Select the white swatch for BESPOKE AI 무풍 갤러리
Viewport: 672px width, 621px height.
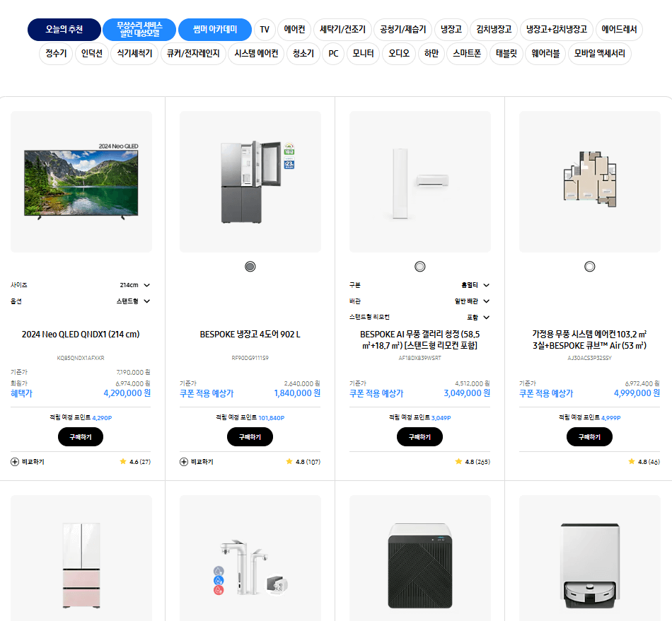tap(420, 267)
